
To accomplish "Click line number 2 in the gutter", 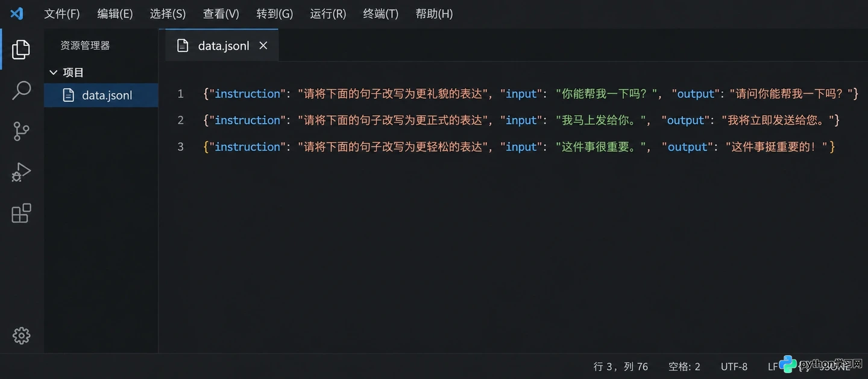I will 180,120.
